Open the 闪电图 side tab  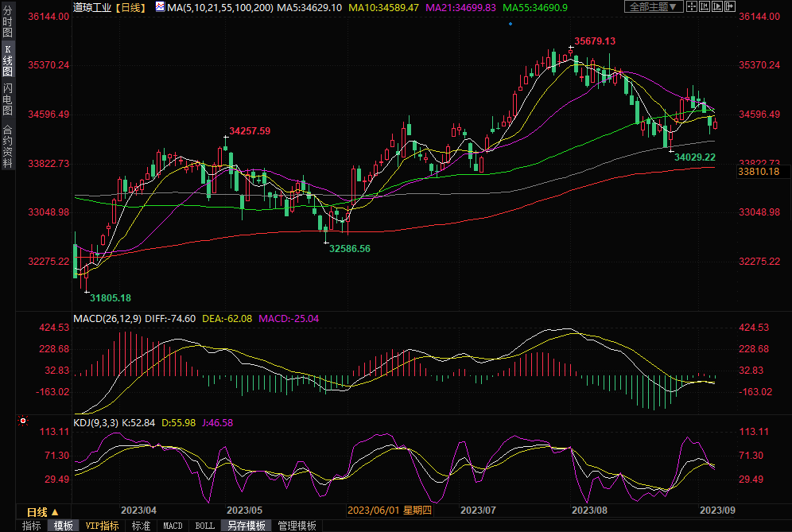click(7, 98)
